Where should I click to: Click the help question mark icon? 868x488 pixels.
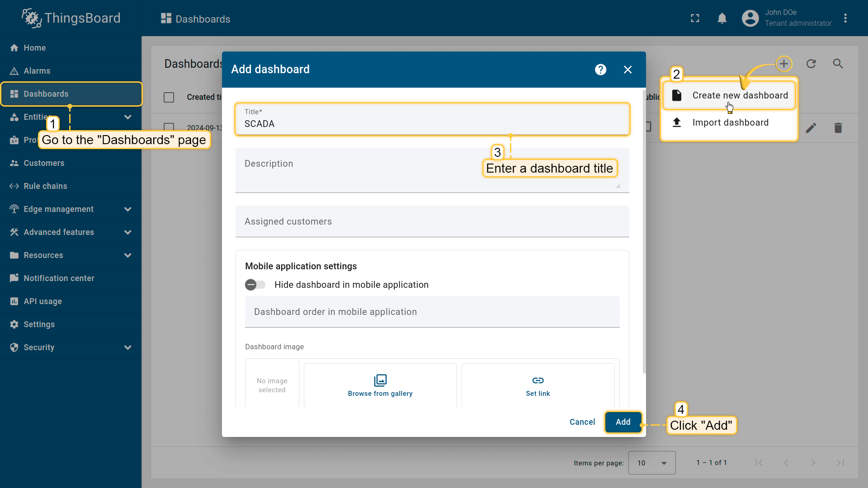coord(600,70)
